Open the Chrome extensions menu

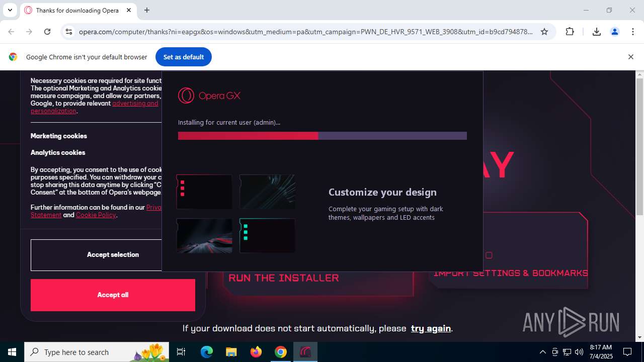570,32
